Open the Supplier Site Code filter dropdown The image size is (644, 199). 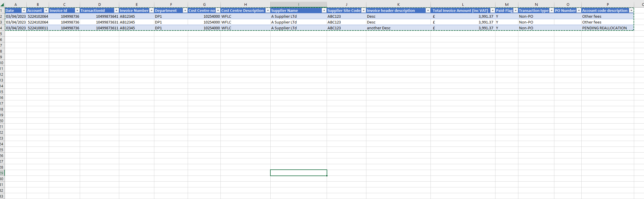[363, 10]
